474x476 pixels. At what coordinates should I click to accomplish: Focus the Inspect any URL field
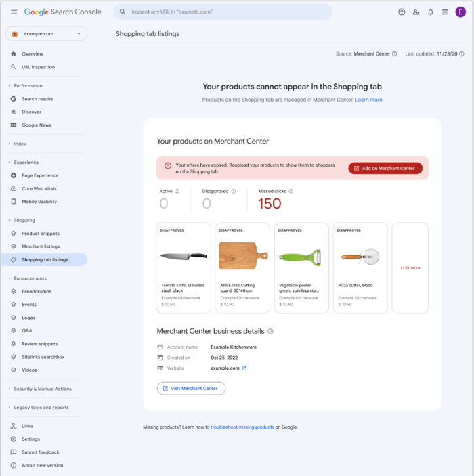223,12
